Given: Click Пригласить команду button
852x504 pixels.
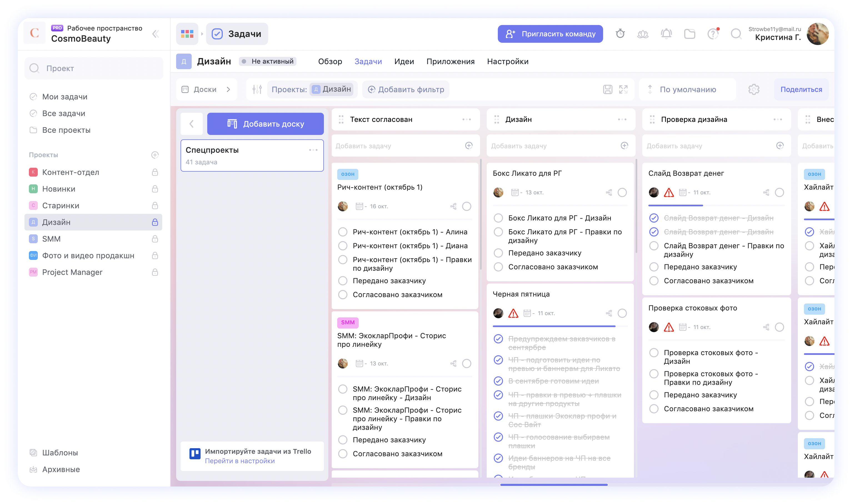Looking at the screenshot, I should tap(550, 34).
